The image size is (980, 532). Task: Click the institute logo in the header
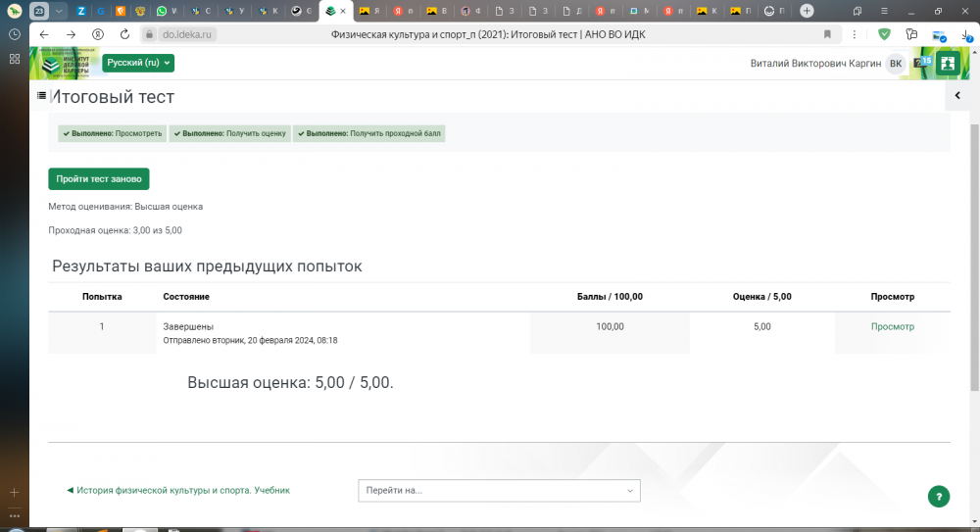pyautogui.click(x=66, y=63)
